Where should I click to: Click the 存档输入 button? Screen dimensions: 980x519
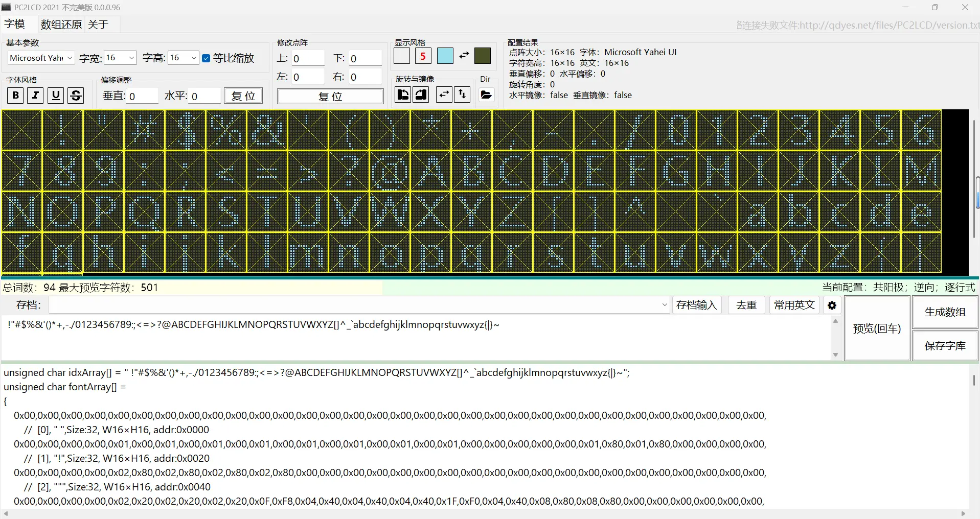pyautogui.click(x=697, y=305)
